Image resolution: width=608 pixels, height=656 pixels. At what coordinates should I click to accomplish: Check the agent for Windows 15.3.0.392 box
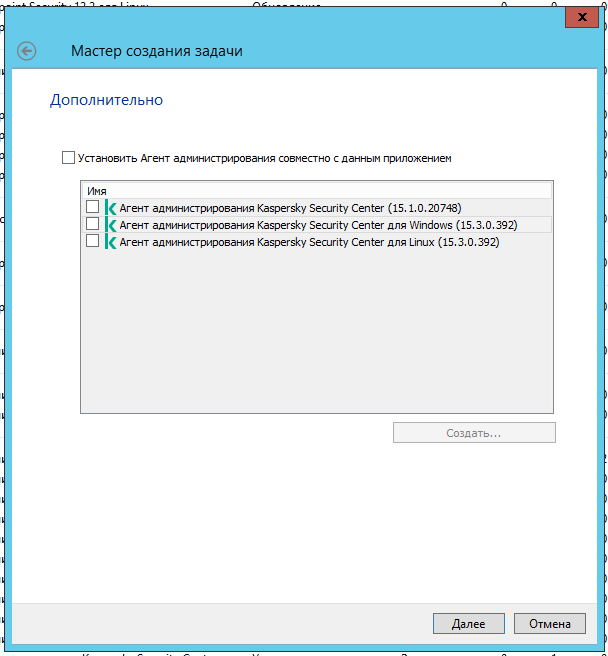pos(92,224)
